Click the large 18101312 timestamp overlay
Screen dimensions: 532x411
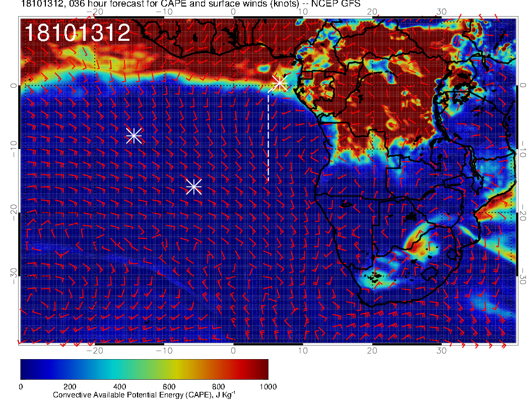[77, 33]
